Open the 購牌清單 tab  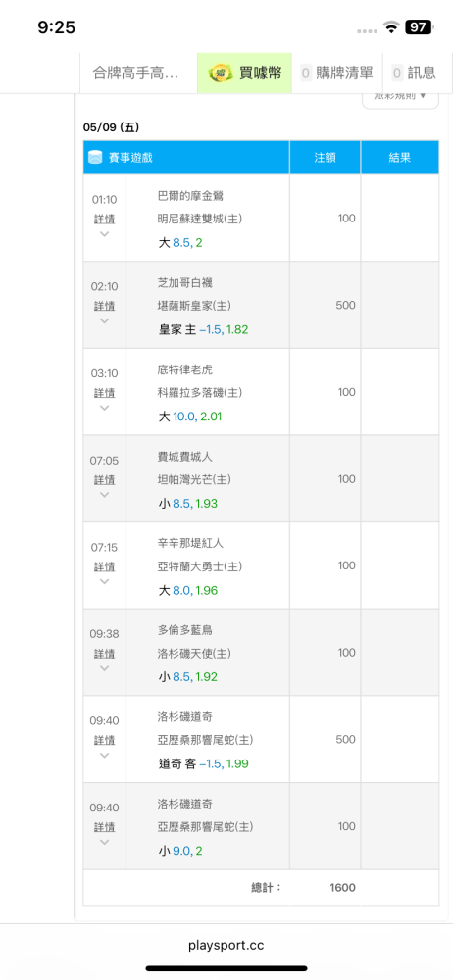[x=337, y=73]
